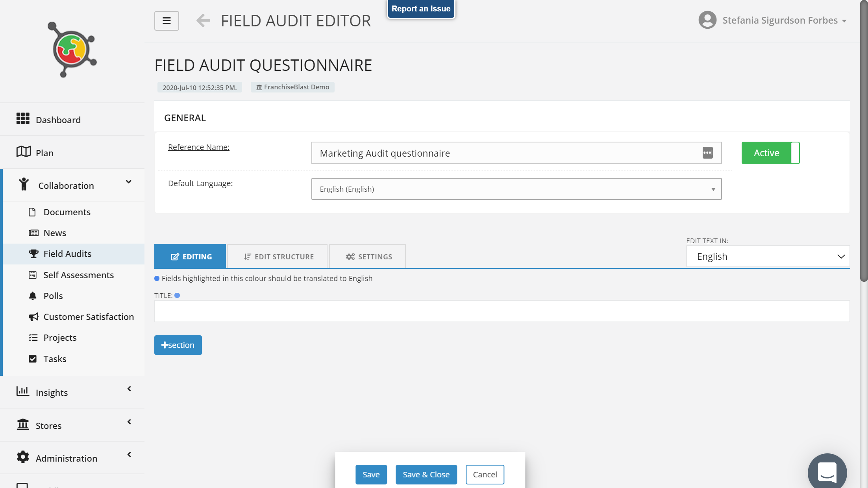Switch to the Settings tab
Viewport: 868px width, 488px height.
(x=368, y=257)
